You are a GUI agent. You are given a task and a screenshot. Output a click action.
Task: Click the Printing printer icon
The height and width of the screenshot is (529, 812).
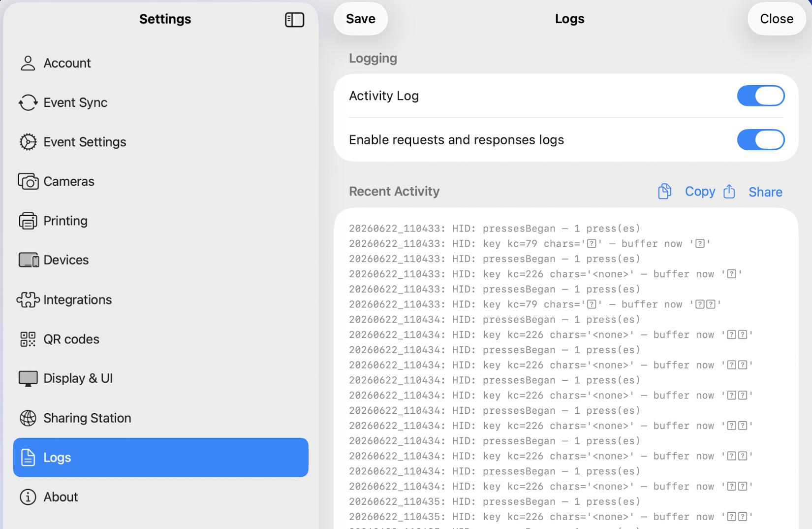[28, 221]
